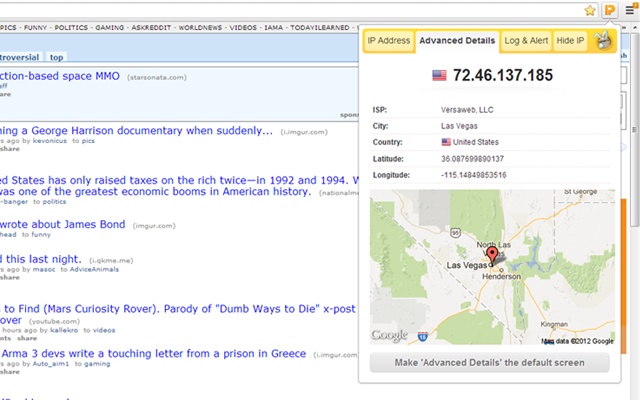Click the City value Las Vegas
Image resolution: width=640 pixels, height=400 pixels.
(459, 126)
